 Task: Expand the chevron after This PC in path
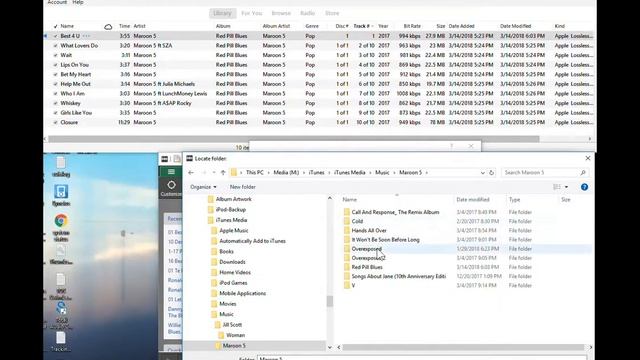click(x=269, y=173)
